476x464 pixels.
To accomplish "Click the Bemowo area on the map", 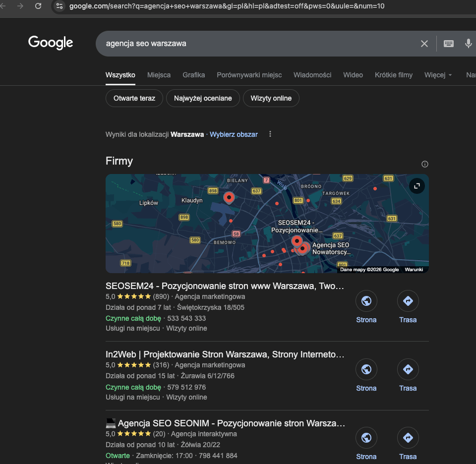I will (x=225, y=242).
